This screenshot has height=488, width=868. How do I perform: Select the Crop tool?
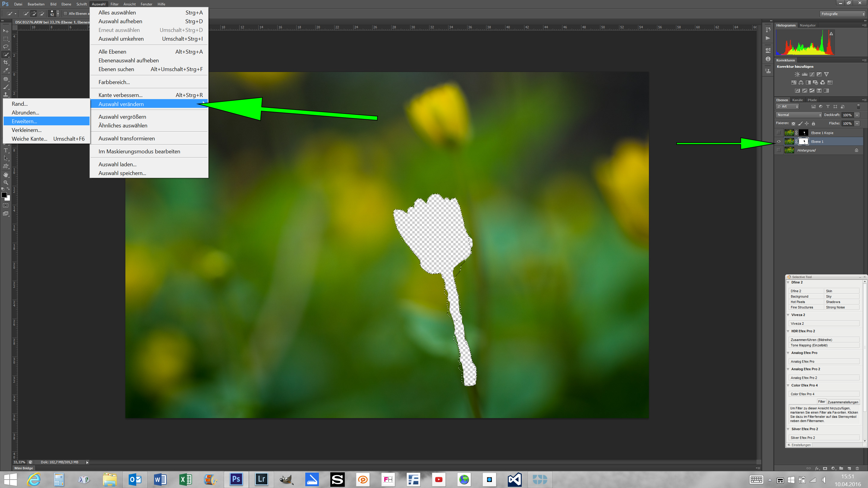(6, 63)
